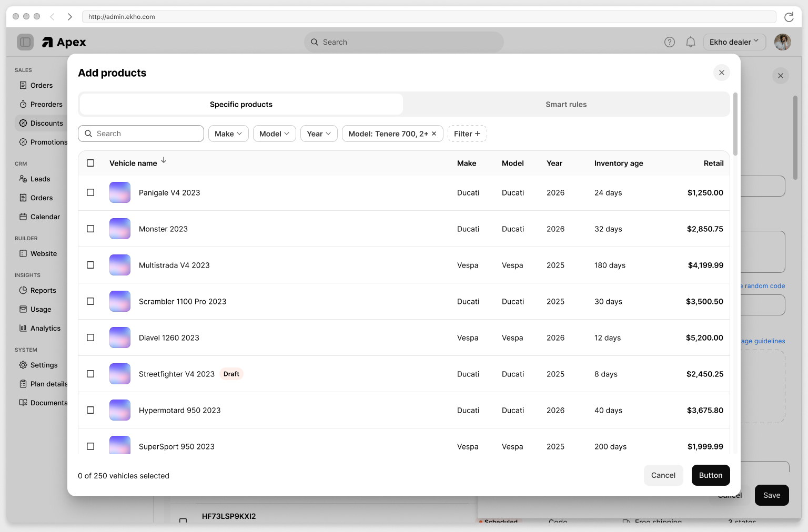Viewport: 808px width, 532px height.
Task: Open Ekho dealer account dropdown
Action: (x=734, y=42)
